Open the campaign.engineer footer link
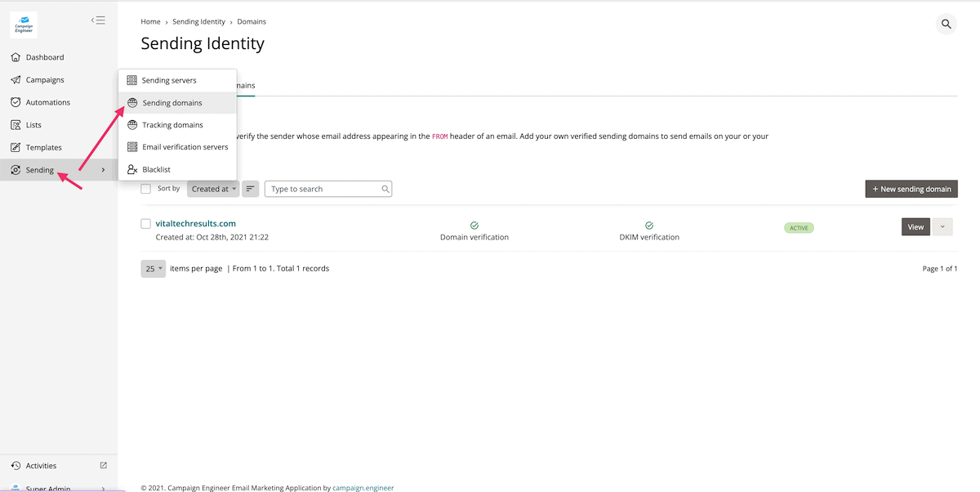The image size is (980, 492). (363, 488)
